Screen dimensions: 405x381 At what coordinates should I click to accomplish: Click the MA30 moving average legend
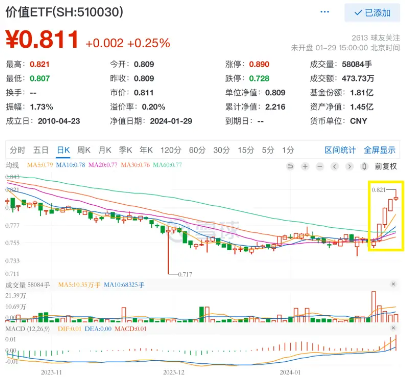pyautogui.click(x=135, y=165)
